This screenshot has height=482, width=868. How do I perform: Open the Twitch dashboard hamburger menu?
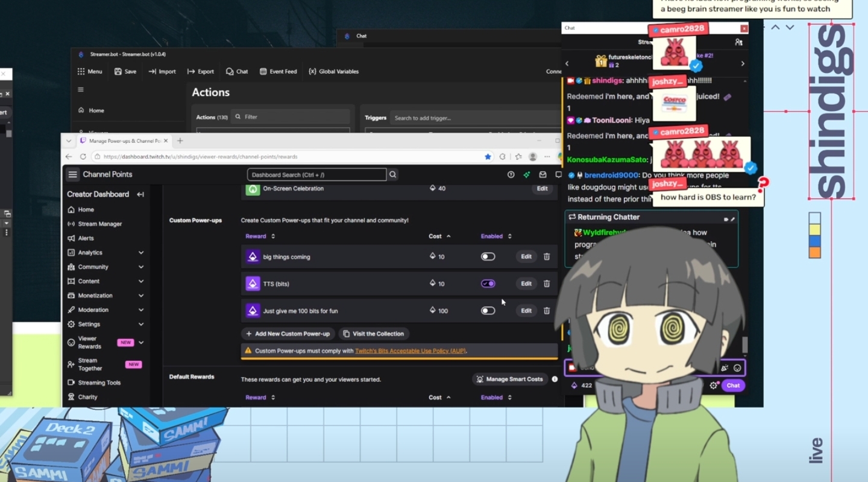[x=73, y=174]
